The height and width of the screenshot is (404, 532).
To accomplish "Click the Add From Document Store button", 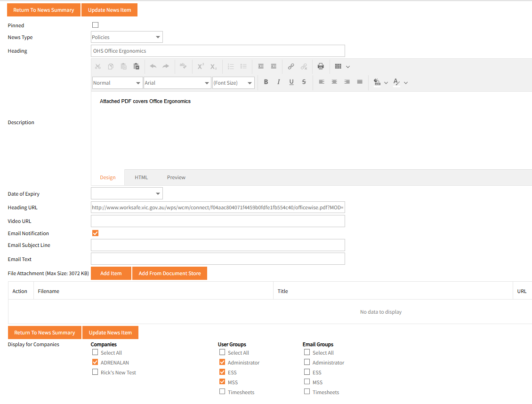I will [x=169, y=273].
